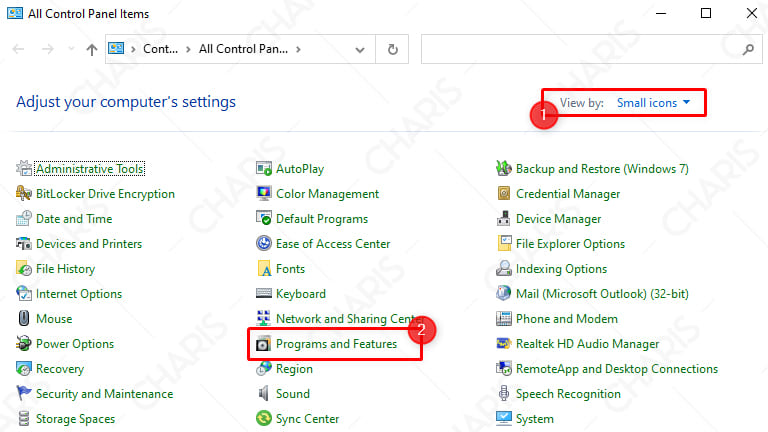Open the System link

tap(534, 418)
